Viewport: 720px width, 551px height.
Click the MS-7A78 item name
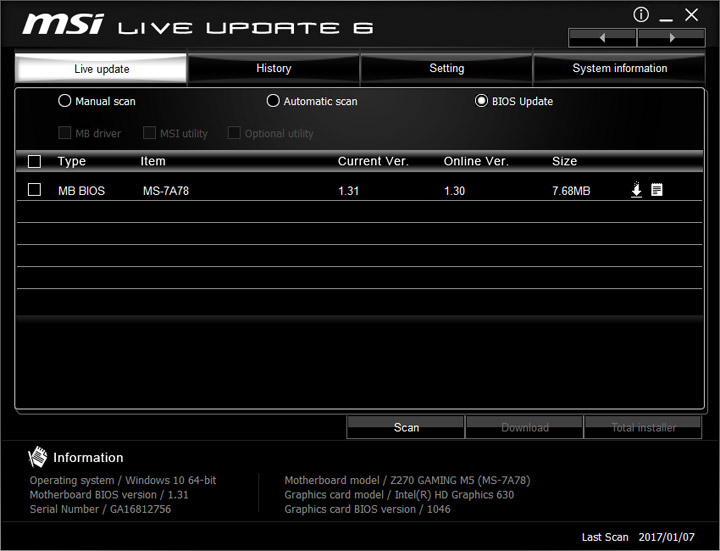pos(166,191)
